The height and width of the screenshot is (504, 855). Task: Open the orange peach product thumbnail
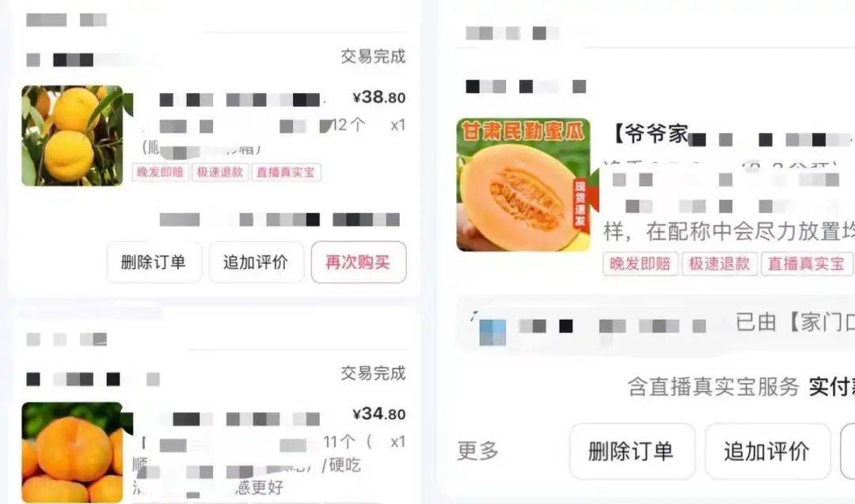73,453
